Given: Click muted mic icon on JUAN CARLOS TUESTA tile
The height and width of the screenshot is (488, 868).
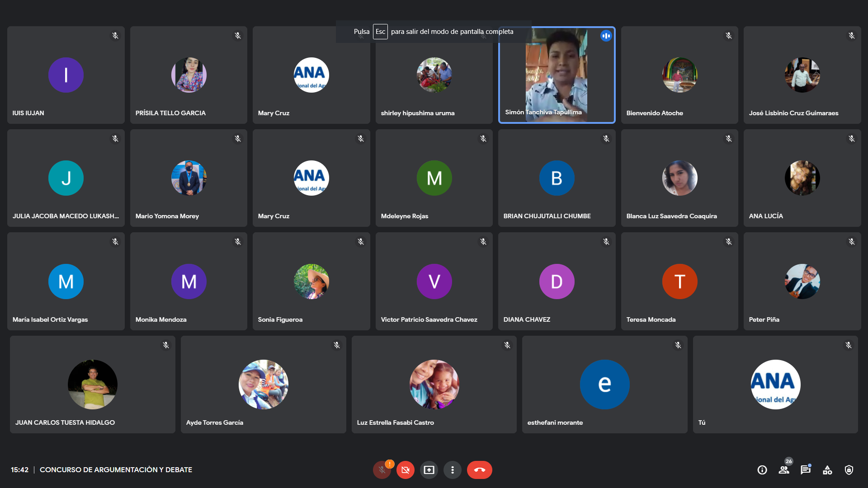Looking at the screenshot, I should pos(166,345).
